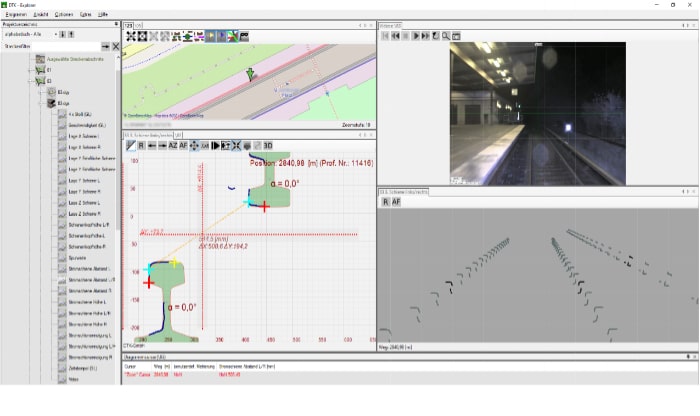Click the R button in 3D rail view

[385, 201]
